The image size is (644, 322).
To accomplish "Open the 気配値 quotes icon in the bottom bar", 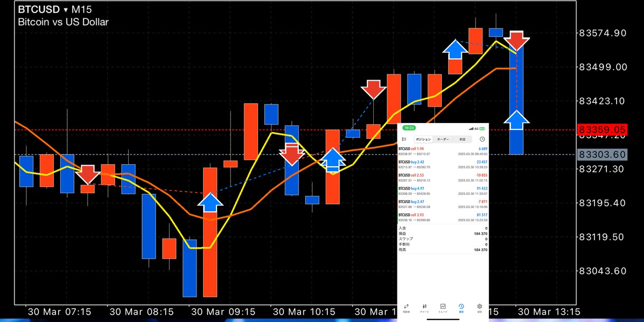I will [406, 308].
